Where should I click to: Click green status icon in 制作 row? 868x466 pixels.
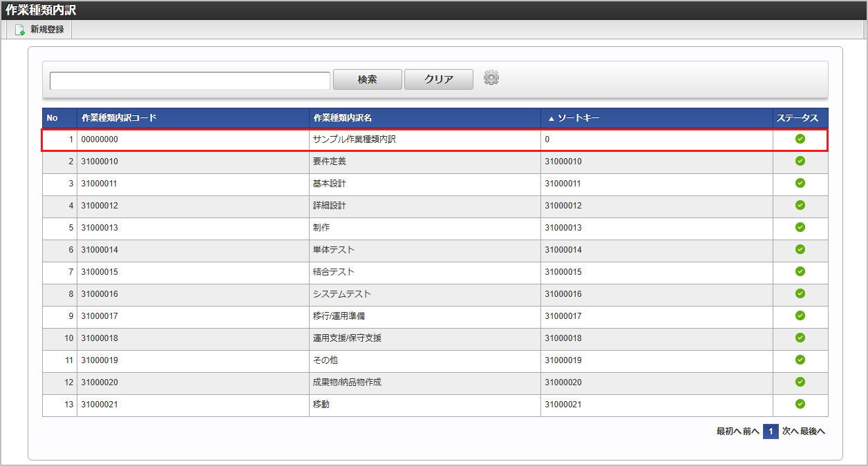pos(800,227)
